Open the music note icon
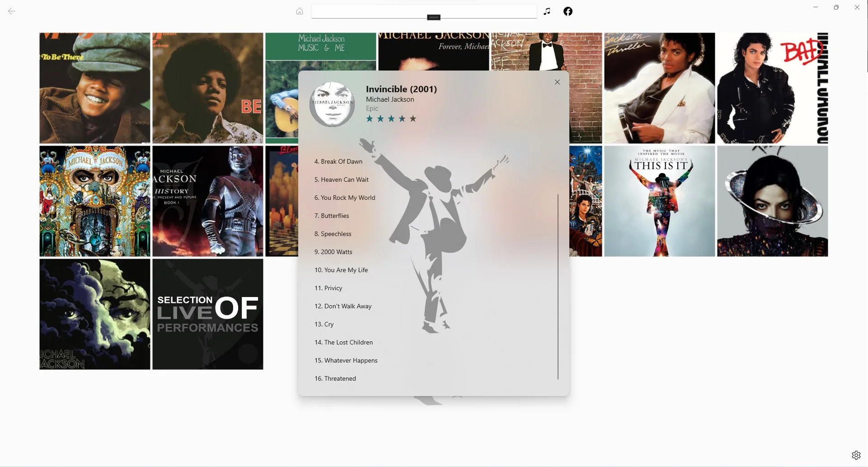Screen dimensions: 868x467 coord(547,11)
